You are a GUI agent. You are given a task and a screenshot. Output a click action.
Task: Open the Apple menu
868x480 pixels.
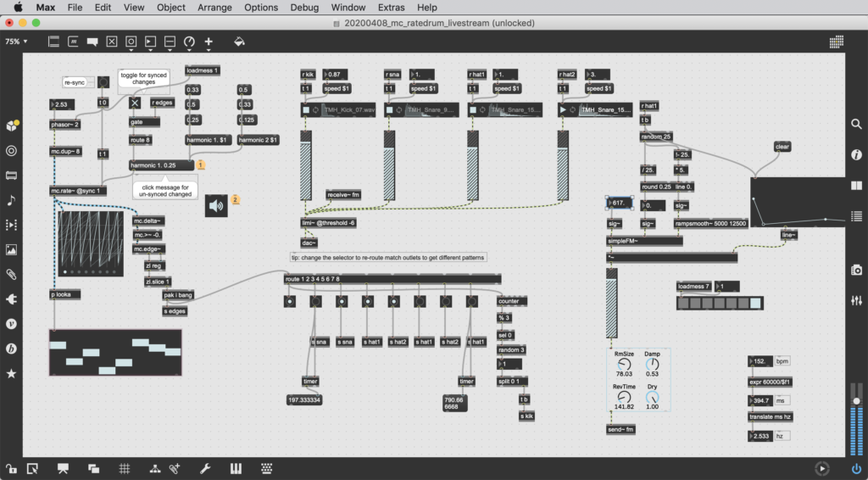coord(18,7)
